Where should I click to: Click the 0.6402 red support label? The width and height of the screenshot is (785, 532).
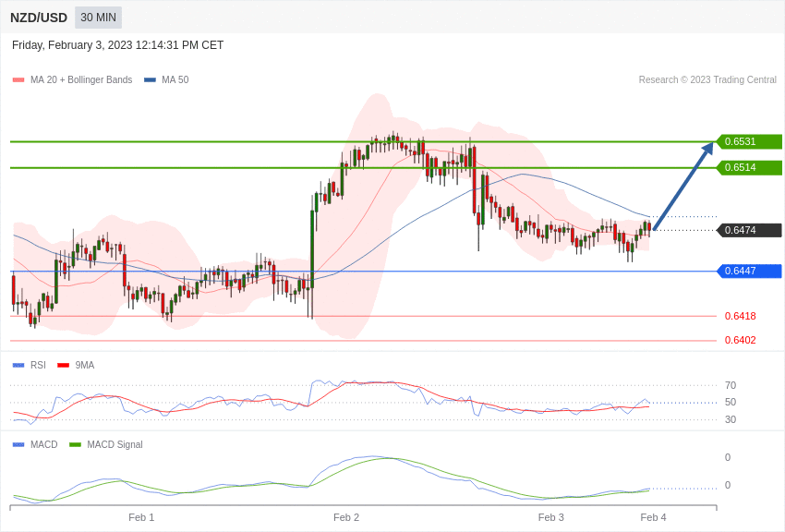[x=741, y=340]
